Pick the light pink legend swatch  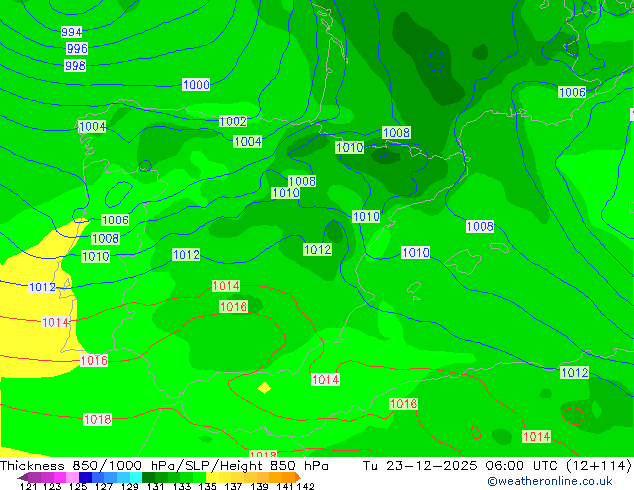[x=72, y=477]
